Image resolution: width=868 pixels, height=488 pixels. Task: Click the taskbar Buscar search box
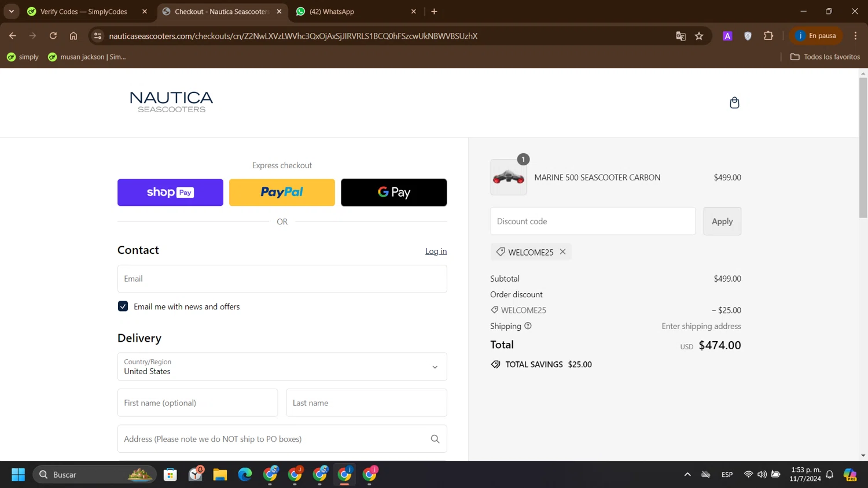94,475
